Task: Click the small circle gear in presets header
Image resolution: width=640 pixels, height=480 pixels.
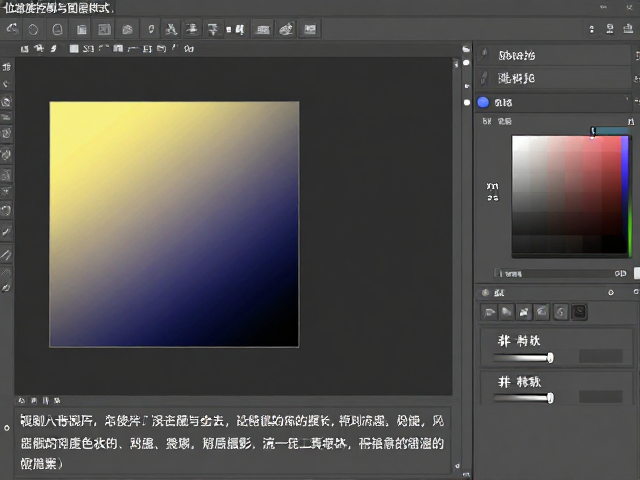Action: tap(611, 293)
